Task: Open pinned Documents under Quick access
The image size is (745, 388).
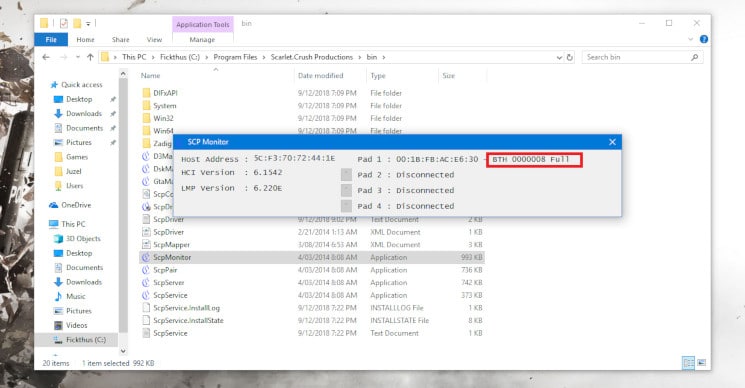Action: (x=84, y=128)
